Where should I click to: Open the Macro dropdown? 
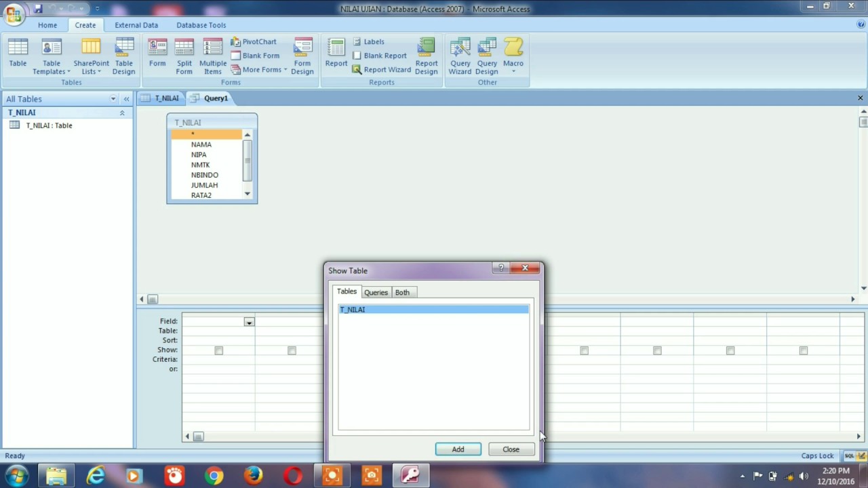pyautogui.click(x=513, y=56)
